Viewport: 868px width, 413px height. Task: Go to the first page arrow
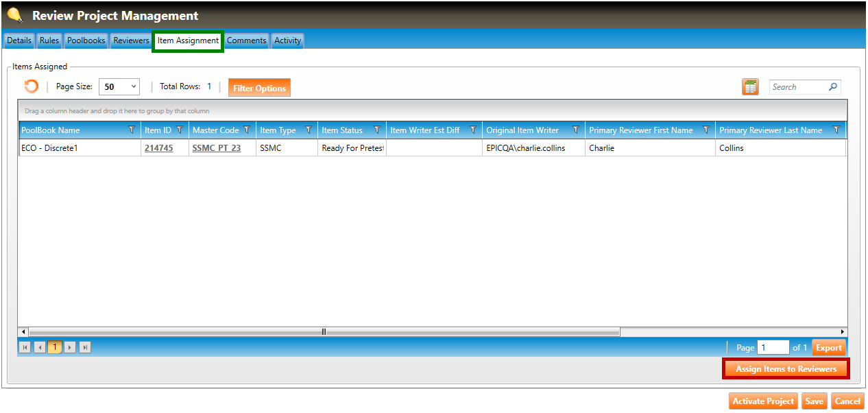tap(25, 348)
